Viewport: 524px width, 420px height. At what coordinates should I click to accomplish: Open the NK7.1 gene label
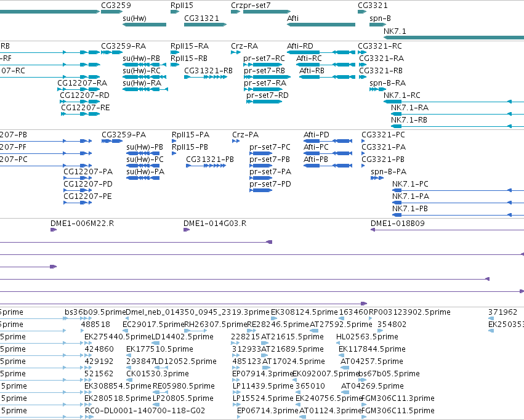click(x=395, y=31)
